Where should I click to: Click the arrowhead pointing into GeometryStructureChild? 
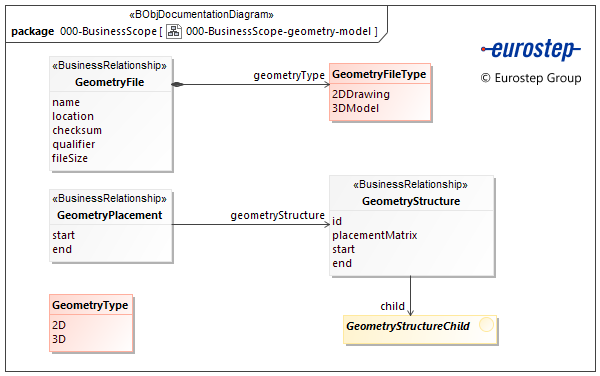click(410, 312)
